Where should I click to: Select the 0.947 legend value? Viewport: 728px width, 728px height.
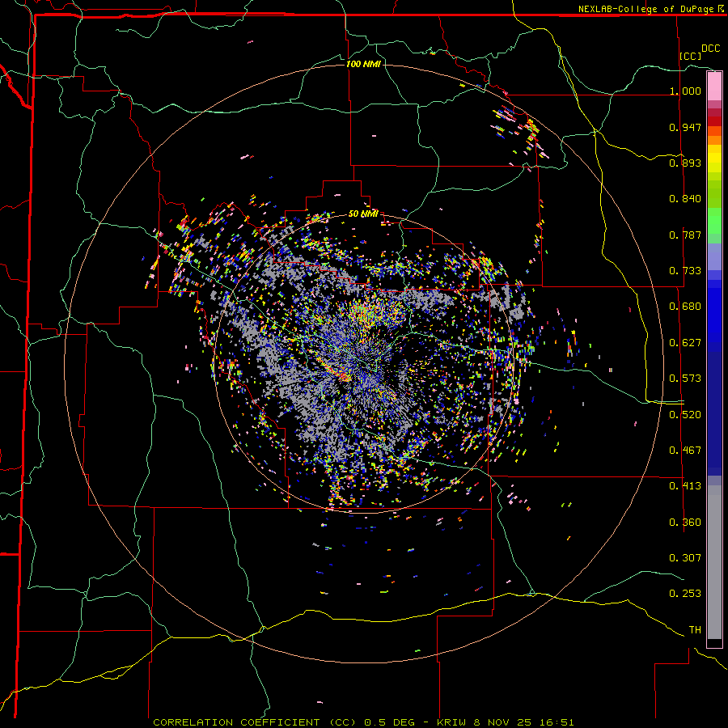click(x=685, y=127)
